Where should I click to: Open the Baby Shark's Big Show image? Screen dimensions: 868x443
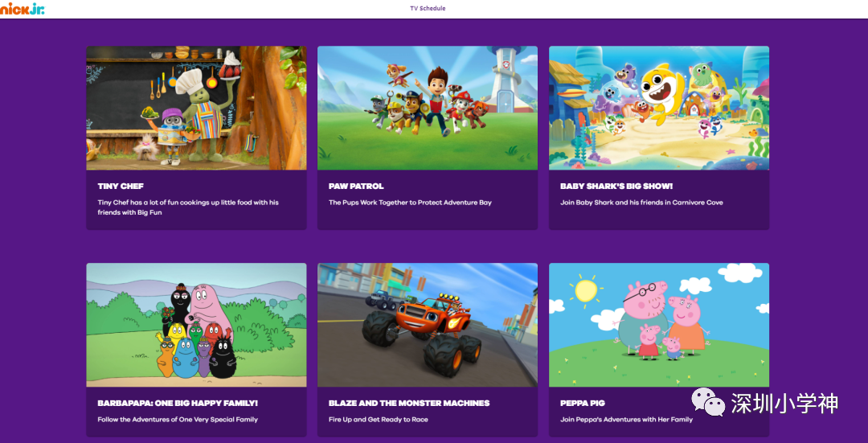coord(658,108)
